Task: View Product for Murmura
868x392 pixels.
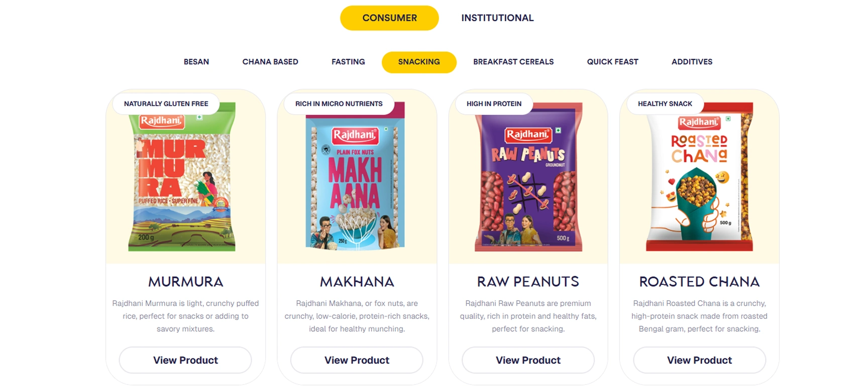Action: 185,360
